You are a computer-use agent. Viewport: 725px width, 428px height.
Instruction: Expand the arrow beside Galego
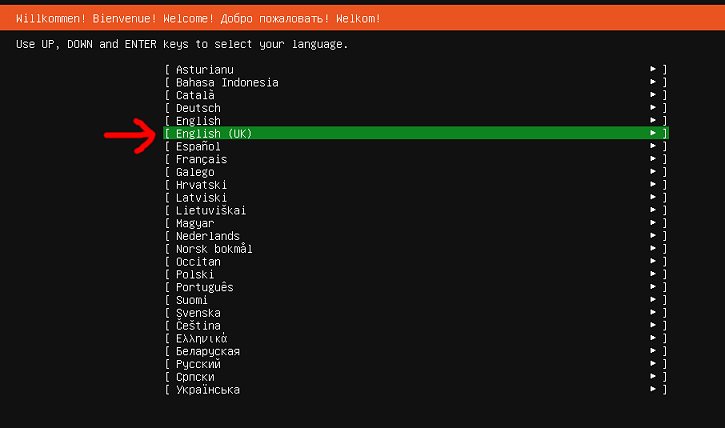pyautogui.click(x=653, y=172)
